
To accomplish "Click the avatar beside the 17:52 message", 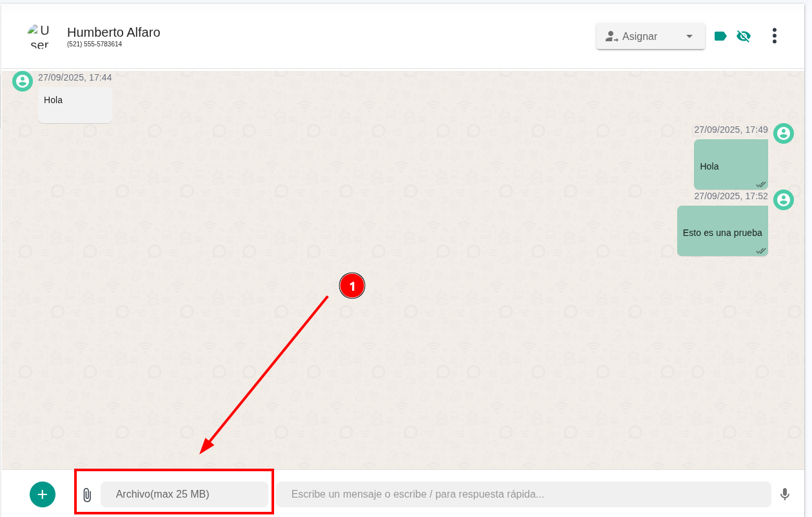I will [784, 200].
